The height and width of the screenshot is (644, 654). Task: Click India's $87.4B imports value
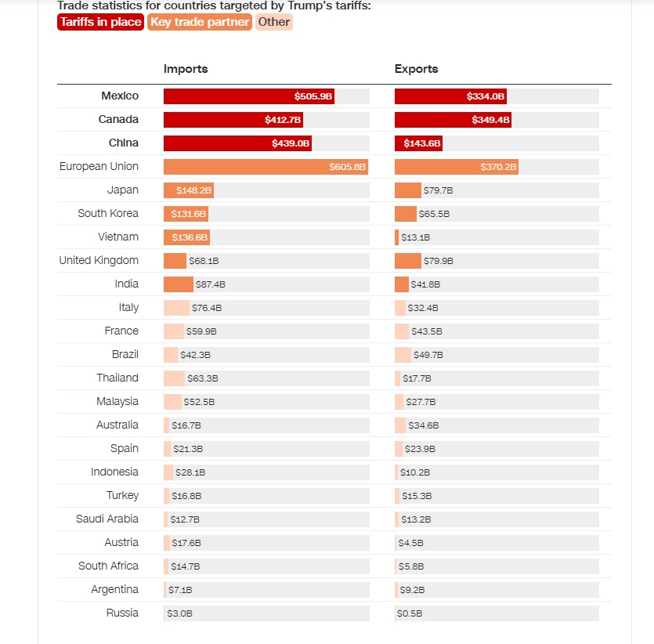pyautogui.click(x=210, y=284)
